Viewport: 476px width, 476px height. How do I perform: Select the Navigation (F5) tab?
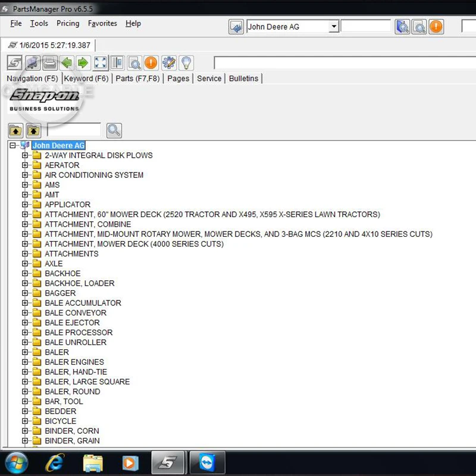click(x=32, y=79)
